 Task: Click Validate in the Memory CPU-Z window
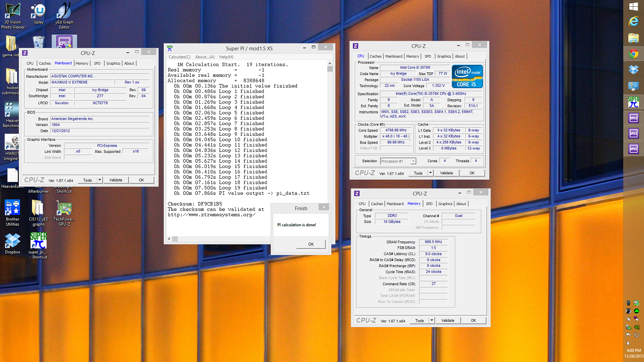pyautogui.click(x=448, y=320)
